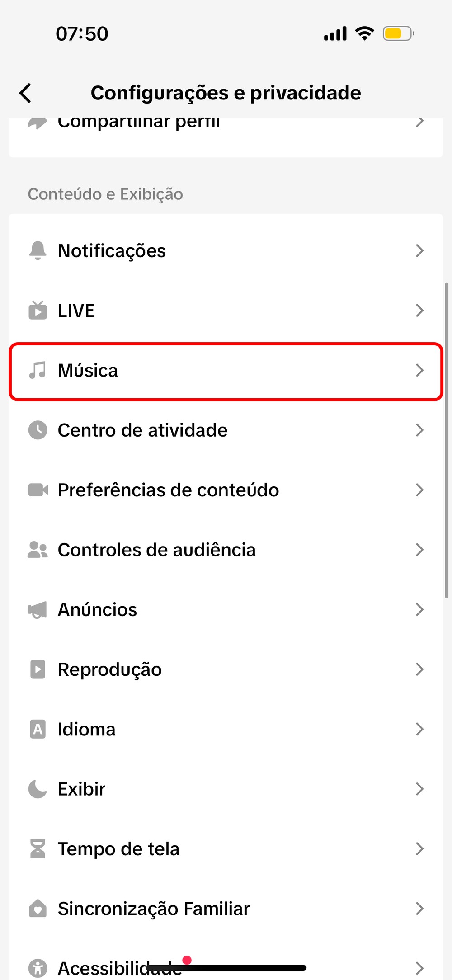Tap the video camera icon for Preferências
452x980 pixels.
point(38,490)
